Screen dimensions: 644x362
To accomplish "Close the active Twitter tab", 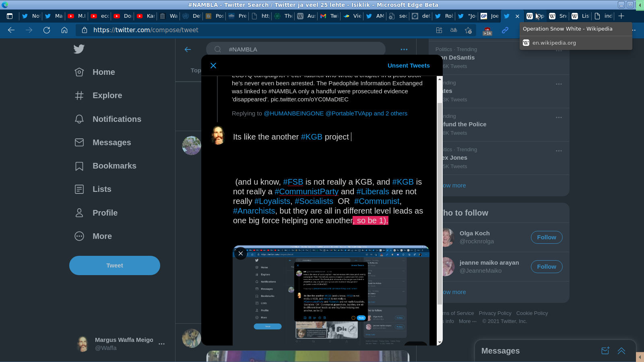I will tap(517, 16).
